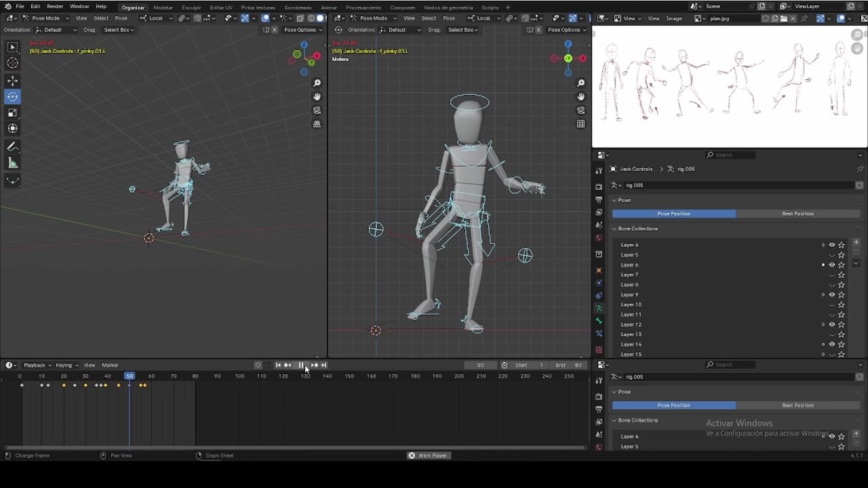Open Keying dropdown in timeline
The height and width of the screenshot is (488, 868).
(x=66, y=365)
